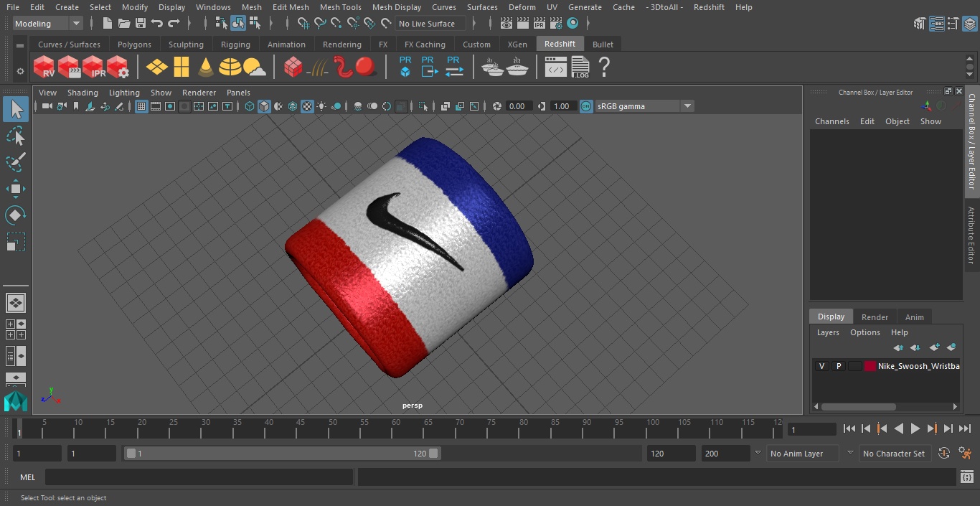
Task: Toggle auto keyframe button
Action: [x=944, y=454]
